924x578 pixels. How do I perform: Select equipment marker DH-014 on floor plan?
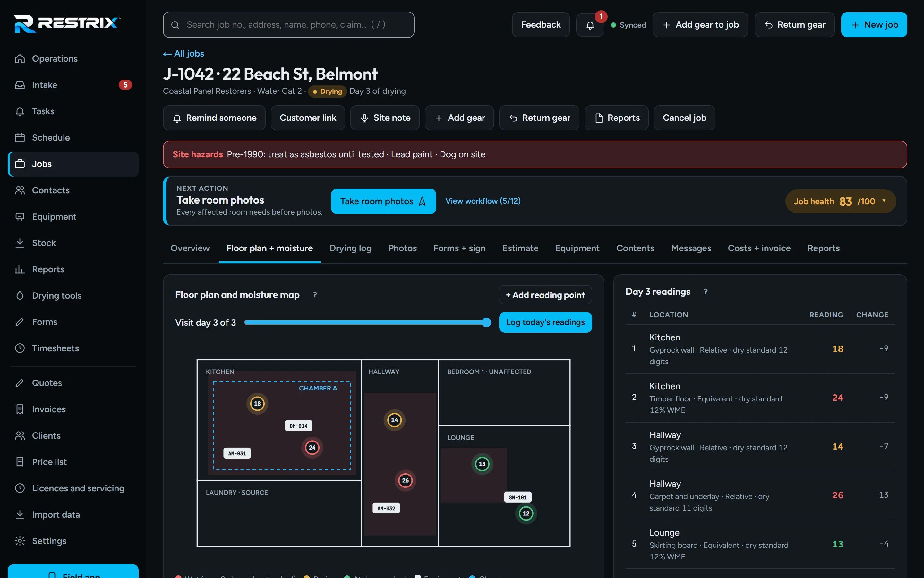pos(298,426)
